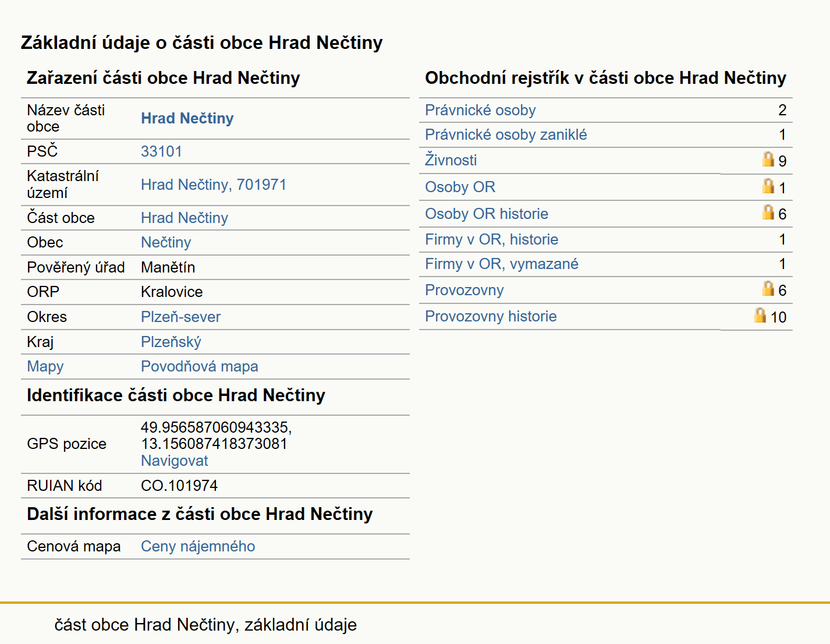
Task: Open Firmy v OR, historie
Action: point(491,239)
